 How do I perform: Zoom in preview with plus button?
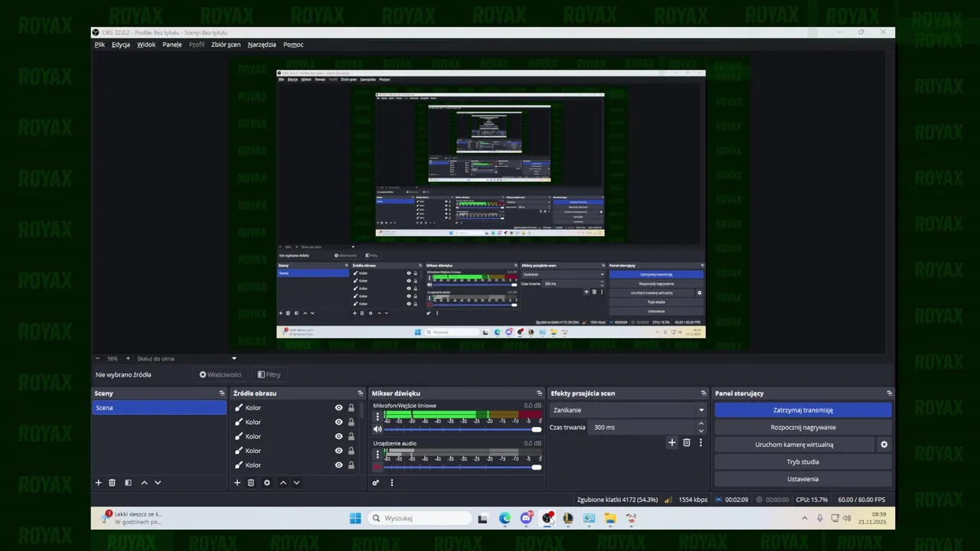click(x=128, y=358)
